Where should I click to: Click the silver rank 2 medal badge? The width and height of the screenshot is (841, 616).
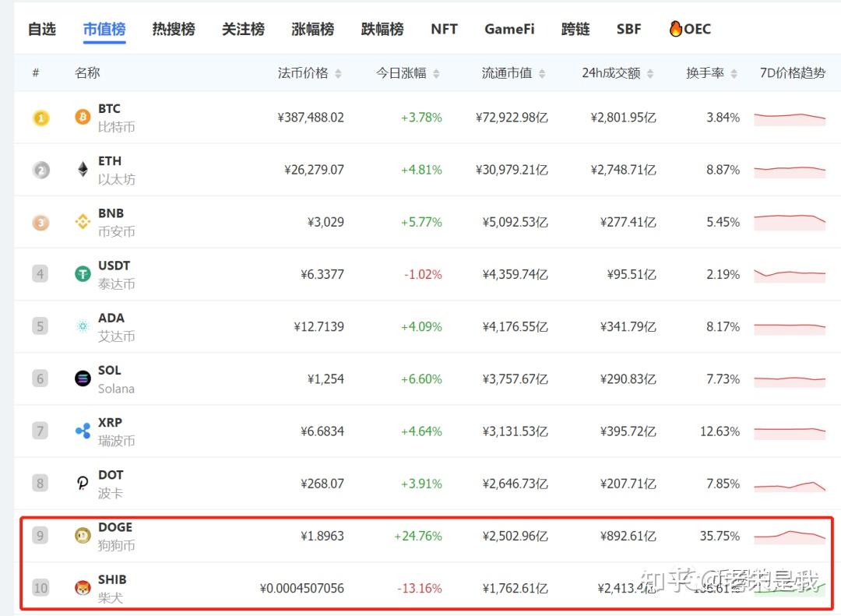tap(40, 170)
